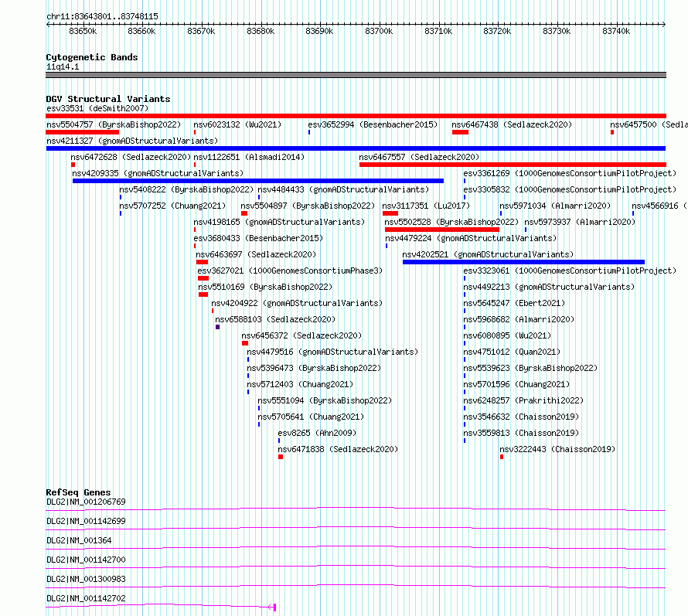Select nsv6080895 (Wu2021) label
The width and height of the screenshot is (688, 616).
point(507,335)
